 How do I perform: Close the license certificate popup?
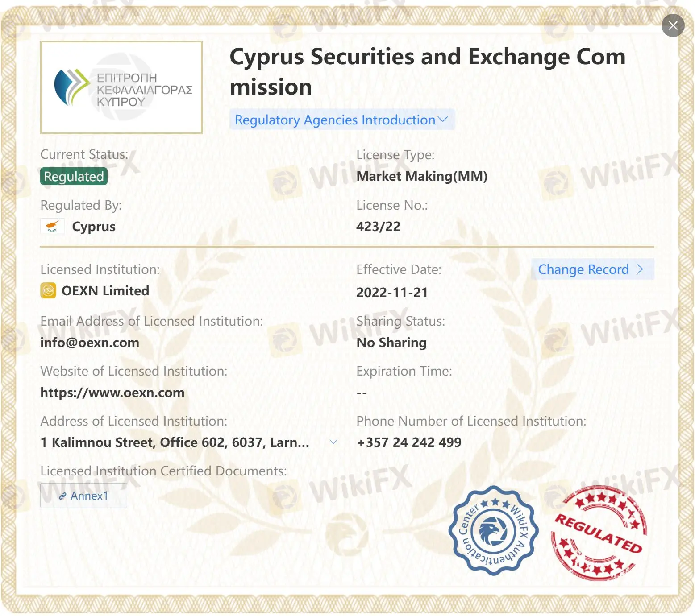(673, 25)
